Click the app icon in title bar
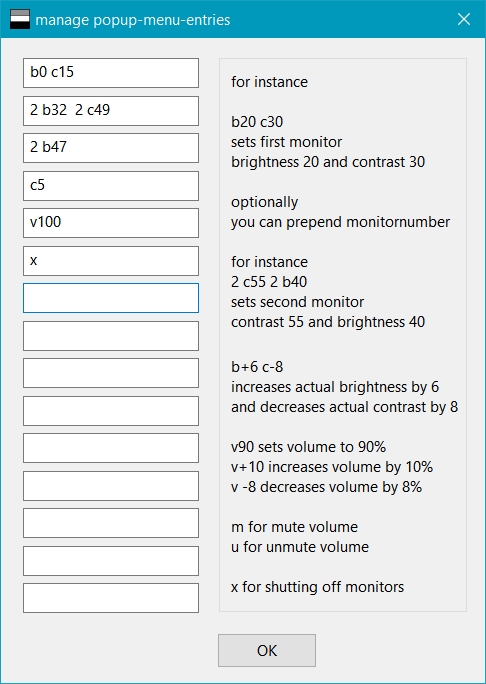Viewport: 486px width, 684px height. [x=20, y=20]
